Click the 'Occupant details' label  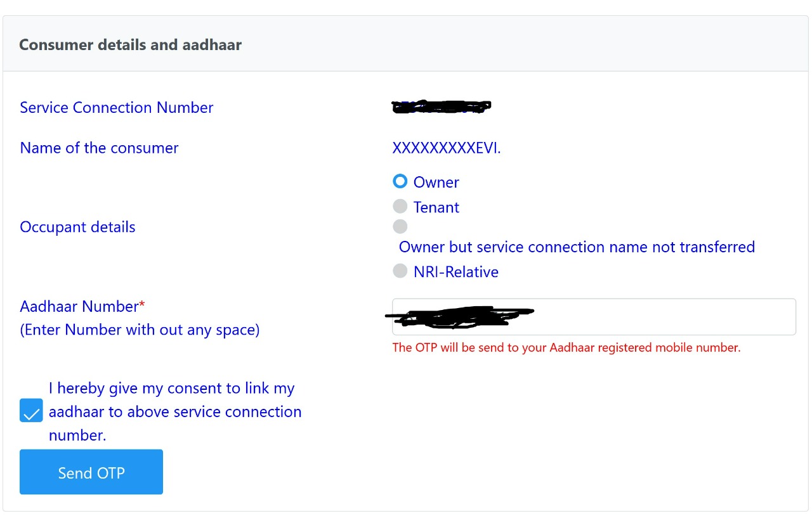coord(77,228)
